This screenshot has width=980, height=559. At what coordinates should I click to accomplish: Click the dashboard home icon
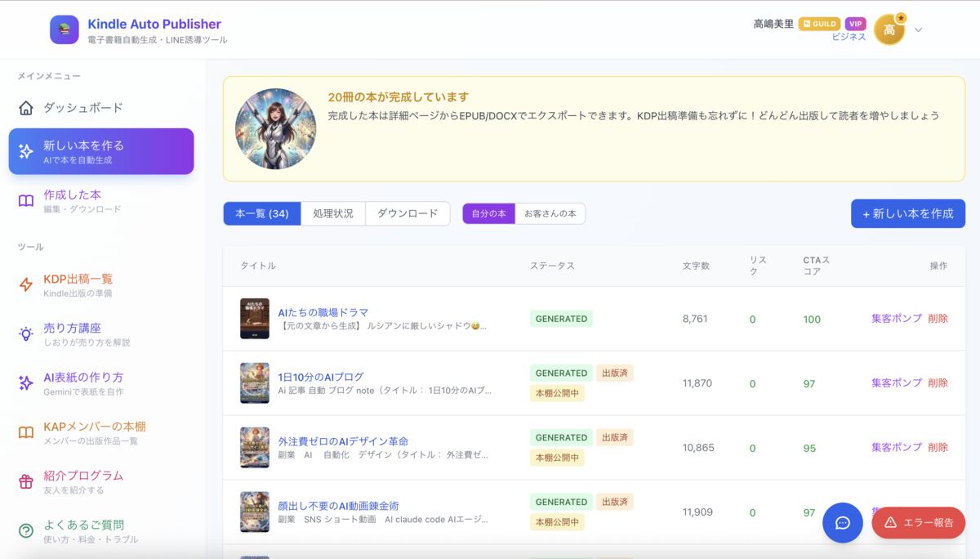(26, 108)
